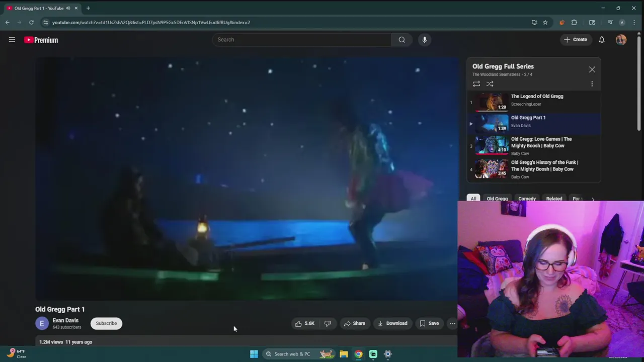
Task: Click the taskbar Search web & PC box
Action: click(300, 354)
